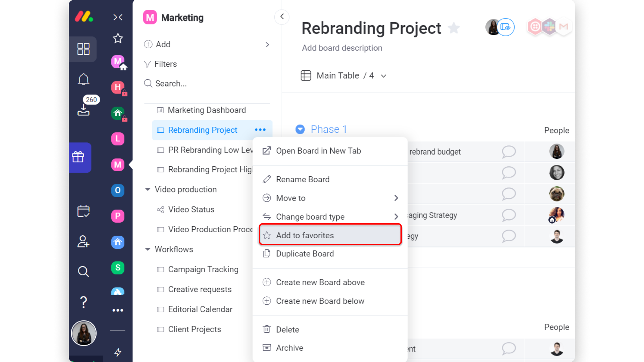Open the workspaces grid icon
The width and height of the screenshot is (644, 362).
click(x=83, y=49)
